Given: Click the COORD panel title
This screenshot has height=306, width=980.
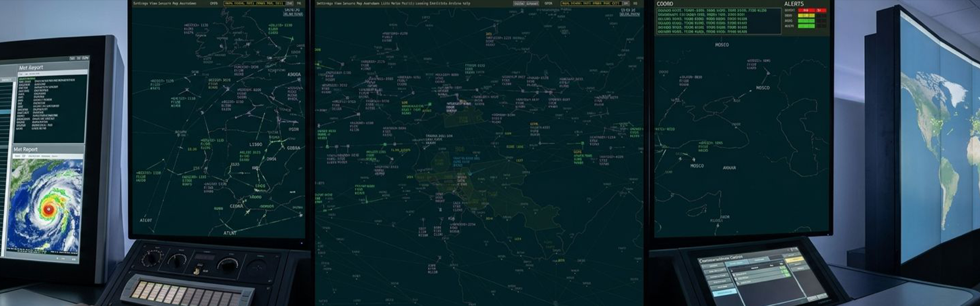Looking at the screenshot, I should point(665,4).
